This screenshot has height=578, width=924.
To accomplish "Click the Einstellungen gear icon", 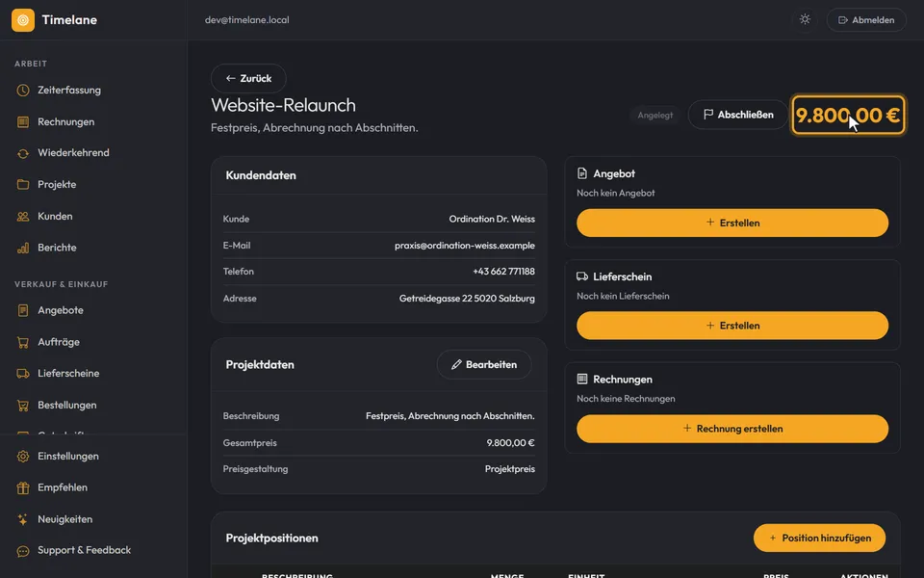I will [23, 457].
